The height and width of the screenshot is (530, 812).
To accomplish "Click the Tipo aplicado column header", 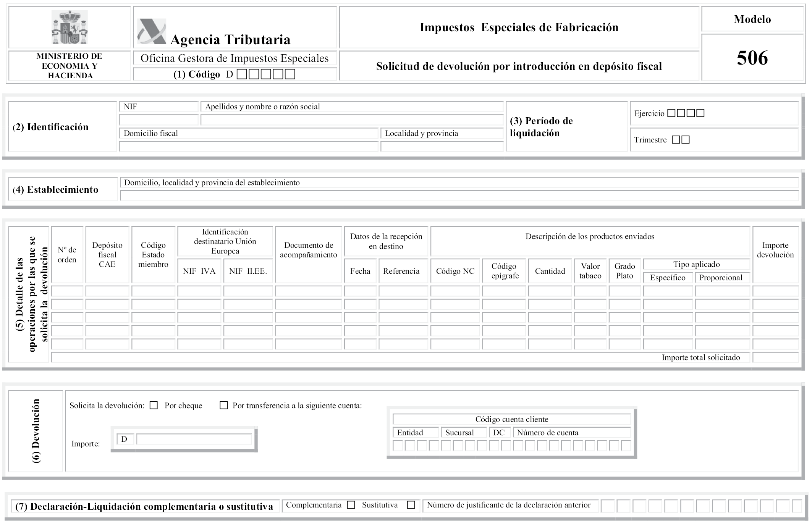I will pyautogui.click(x=696, y=264).
